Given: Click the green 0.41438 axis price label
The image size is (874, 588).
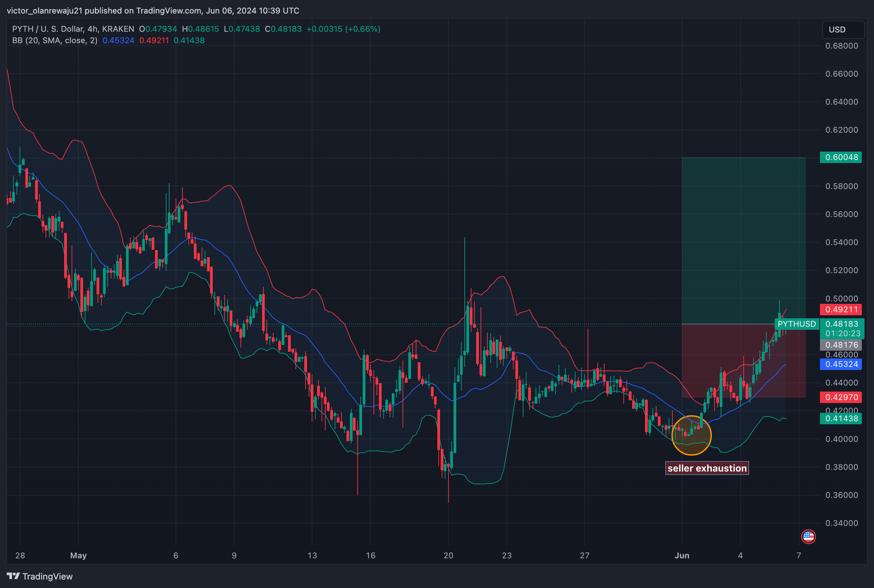Looking at the screenshot, I should (840, 419).
